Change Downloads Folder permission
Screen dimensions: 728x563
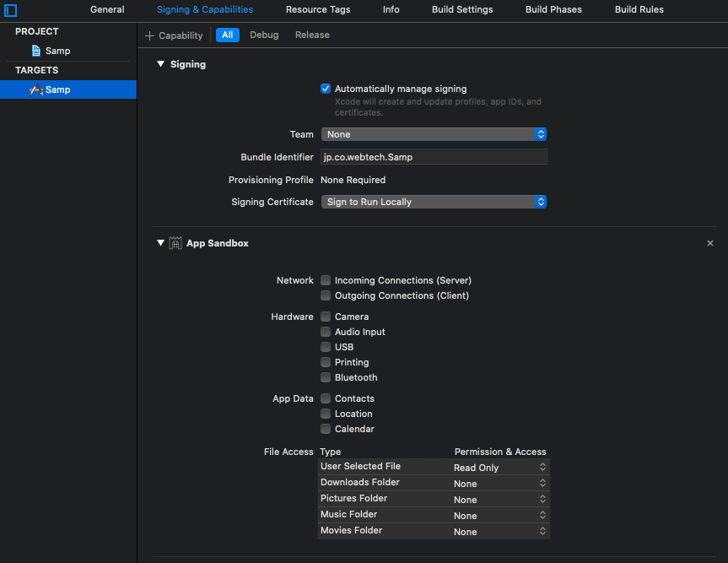[x=499, y=484]
